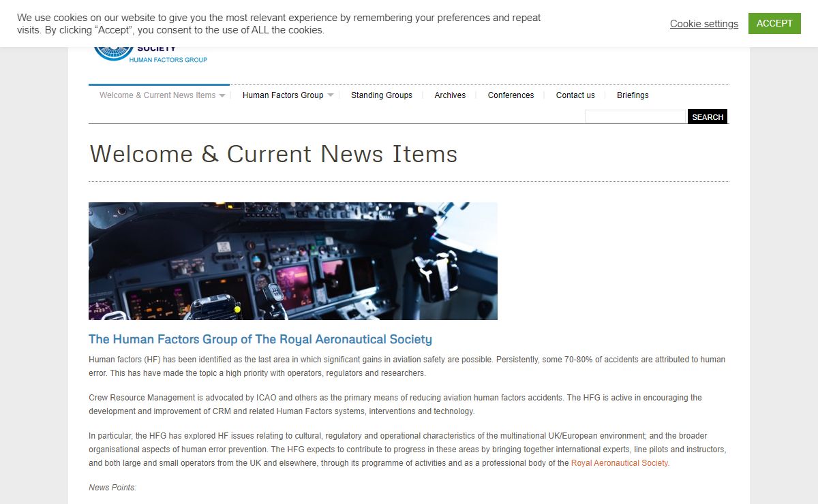Expand the Welcome & Current News Items dropdown arrow
This screenshot has width=818, height=504.
pyautogui.click(x=222, y=96)
